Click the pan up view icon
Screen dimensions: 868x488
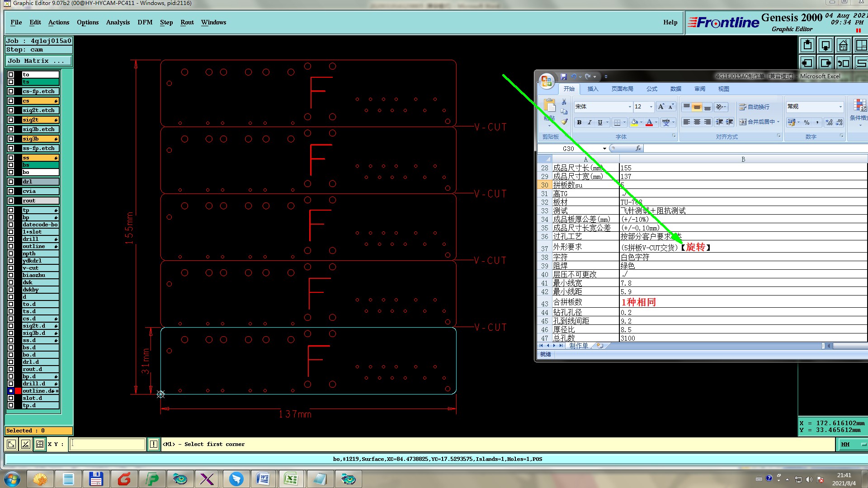tap(807, 45)
